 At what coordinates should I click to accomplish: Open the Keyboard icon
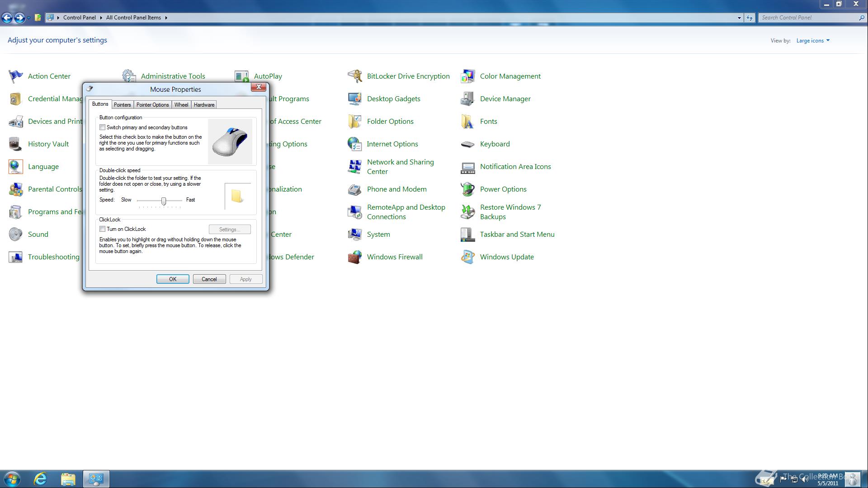click(468, 144)
